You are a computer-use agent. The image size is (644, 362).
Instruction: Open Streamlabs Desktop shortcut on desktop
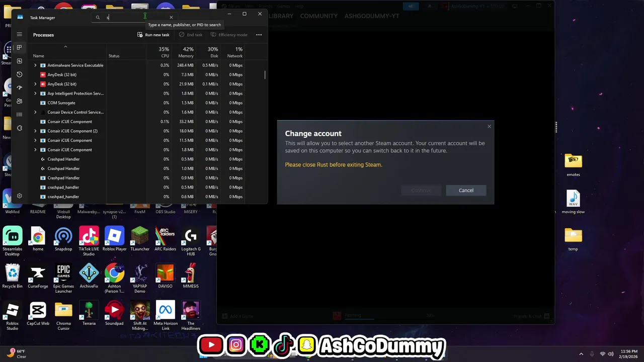(x=12, y=241)
